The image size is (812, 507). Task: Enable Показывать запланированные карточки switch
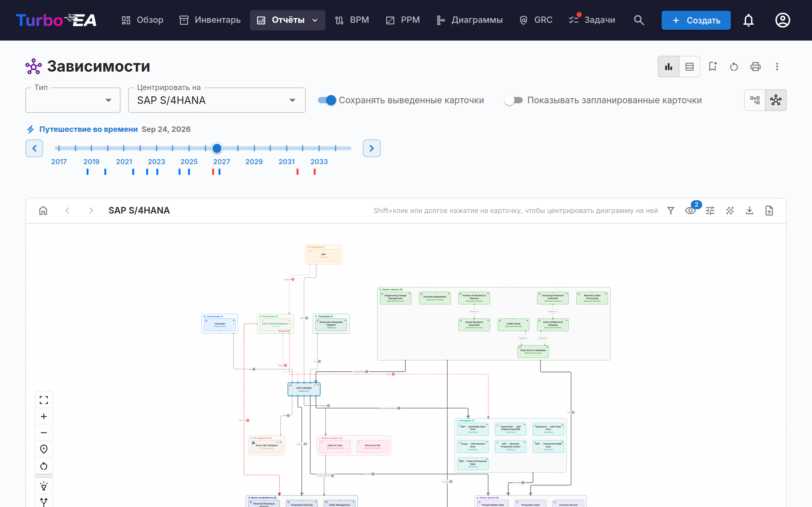(x=514, y=100)
